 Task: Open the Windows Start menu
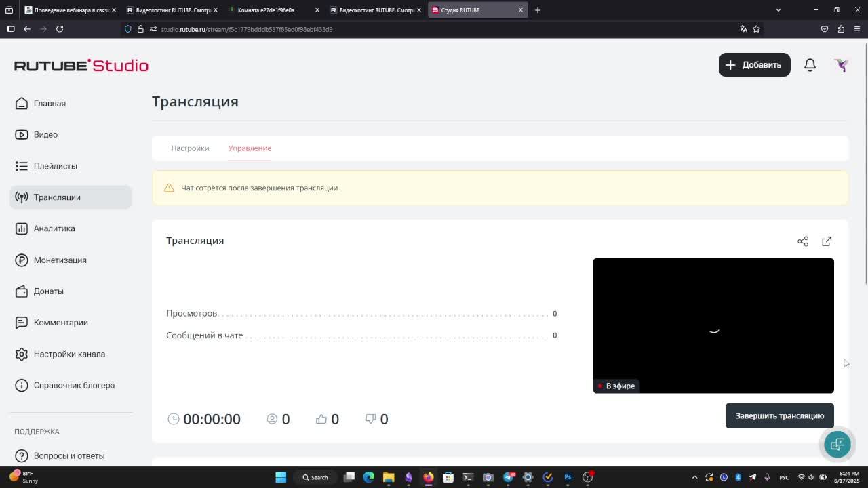click(x=281, y=477)
